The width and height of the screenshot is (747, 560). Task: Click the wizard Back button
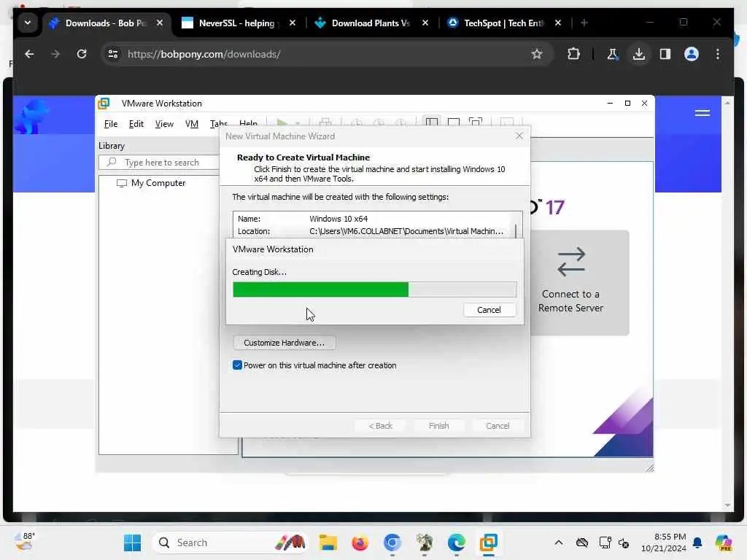pos(380,426)
